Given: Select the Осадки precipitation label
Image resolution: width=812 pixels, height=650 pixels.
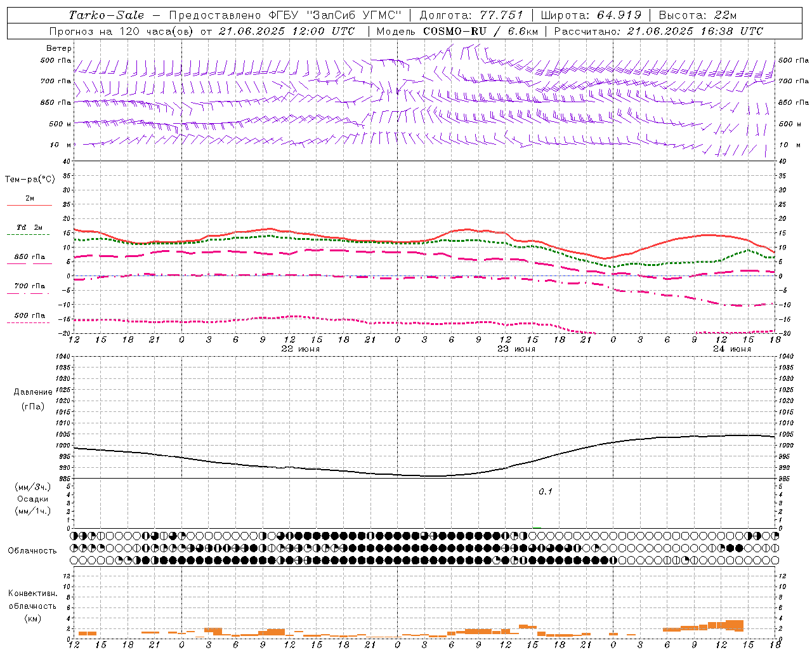Looking at the screenshot, I should click(x=33, y=499).
